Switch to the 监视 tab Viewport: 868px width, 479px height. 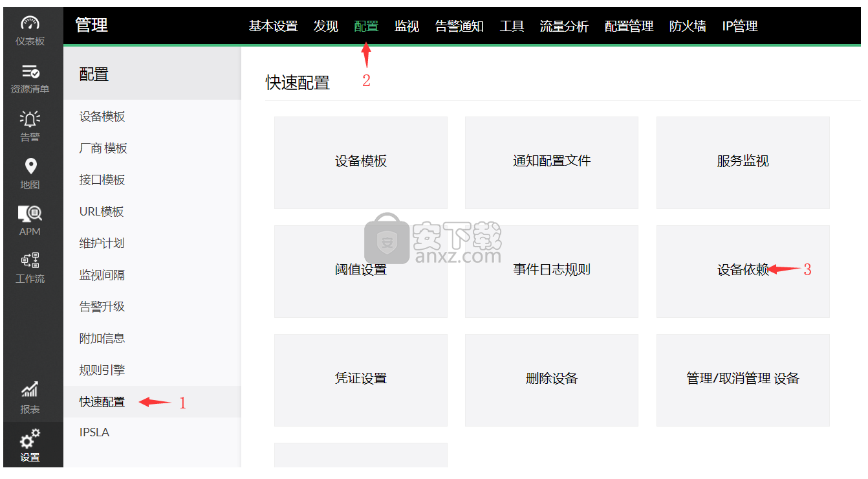[x=407, y=27]
